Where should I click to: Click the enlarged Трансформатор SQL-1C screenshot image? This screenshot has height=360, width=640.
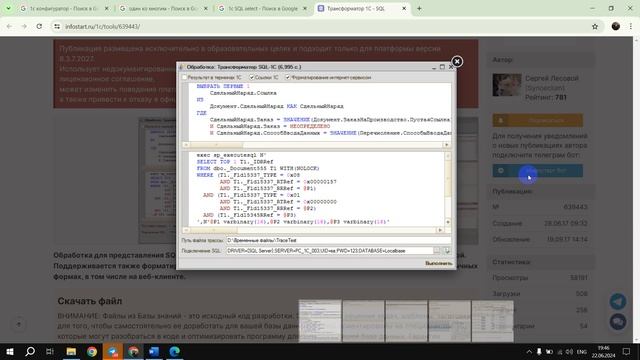pos(316,165)
